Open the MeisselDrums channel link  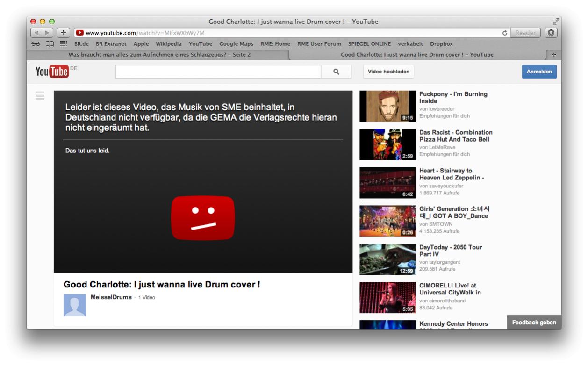pos(111,297)
